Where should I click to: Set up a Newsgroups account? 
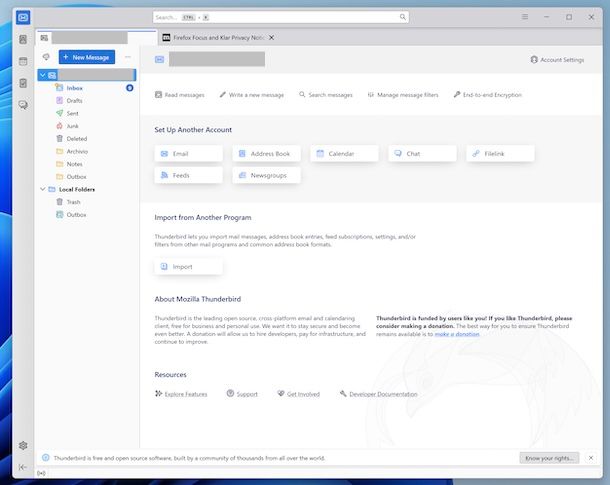tap(266, 175)
